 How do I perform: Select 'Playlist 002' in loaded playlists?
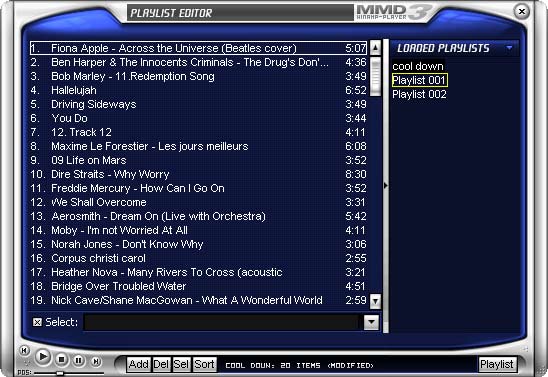[419, 94]
